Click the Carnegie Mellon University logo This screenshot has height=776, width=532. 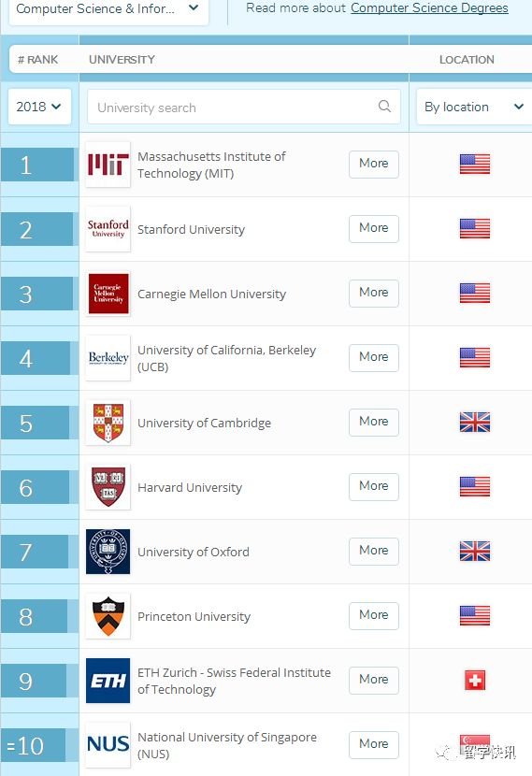click(108, 294)
